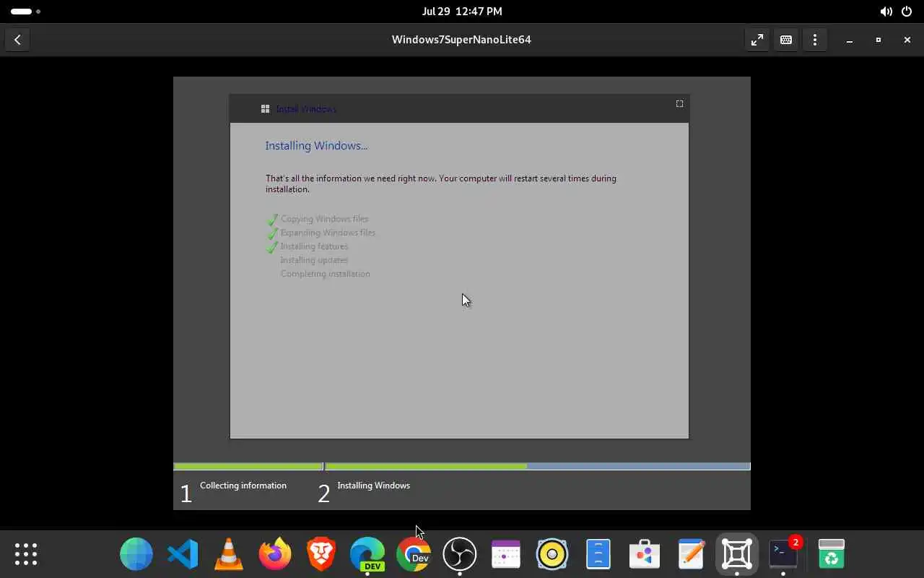Click the checkmark beside Copying Windows files

coord(272,219)
